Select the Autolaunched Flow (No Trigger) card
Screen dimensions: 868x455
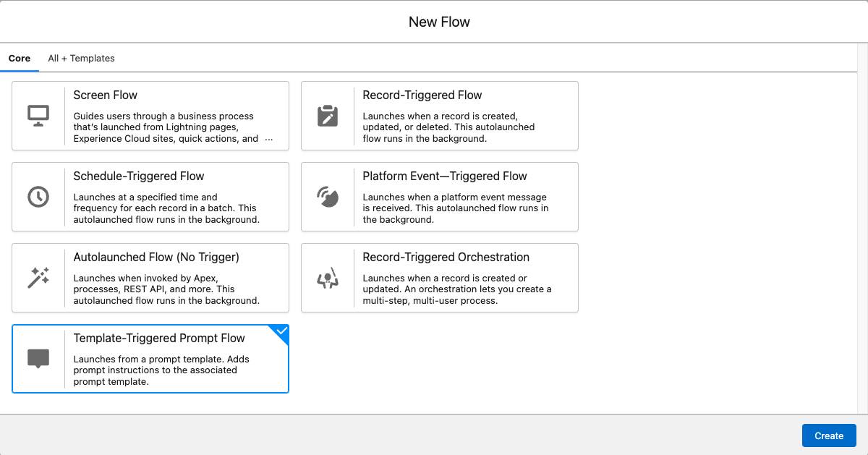coord(150,277)
